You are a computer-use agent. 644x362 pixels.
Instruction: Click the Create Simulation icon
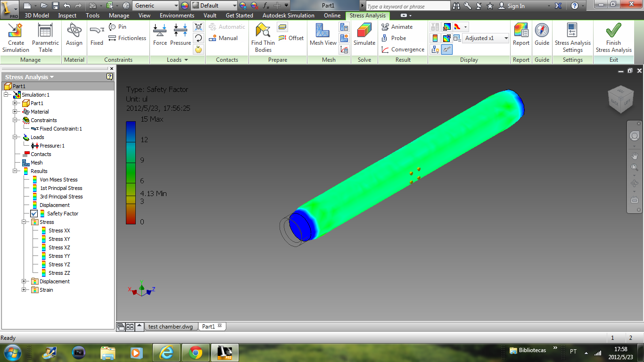pyautogui.click(x=16, y=38)
